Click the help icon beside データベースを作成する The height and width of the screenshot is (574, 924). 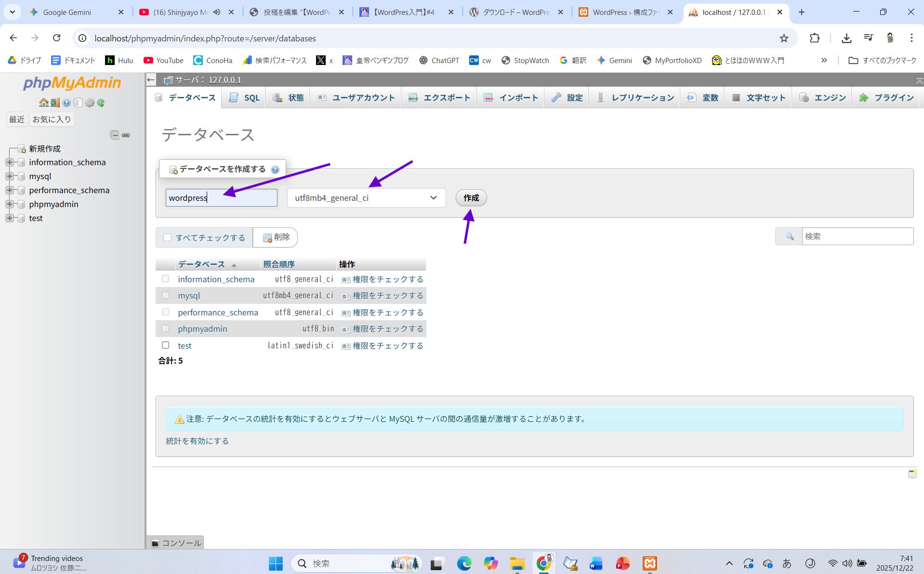point(275,170)
